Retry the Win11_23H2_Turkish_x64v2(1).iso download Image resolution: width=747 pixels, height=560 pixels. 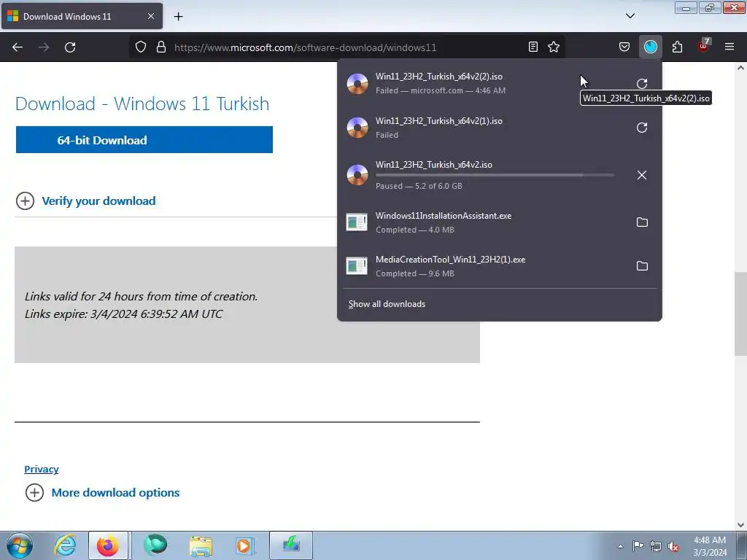(642, 128)
